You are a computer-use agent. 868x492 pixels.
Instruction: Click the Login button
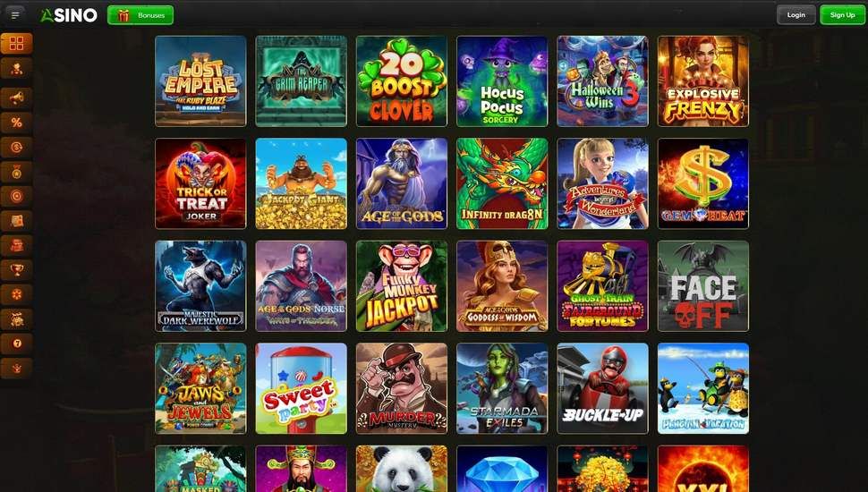pos(796,15)
